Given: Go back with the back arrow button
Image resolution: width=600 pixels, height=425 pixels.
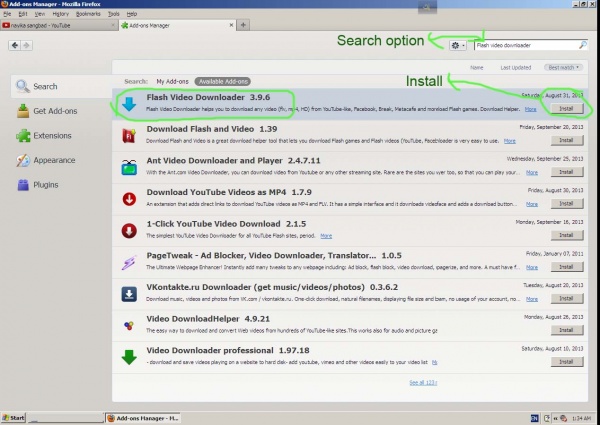Looking at the screenshot, I should click(x=15, y=45).
